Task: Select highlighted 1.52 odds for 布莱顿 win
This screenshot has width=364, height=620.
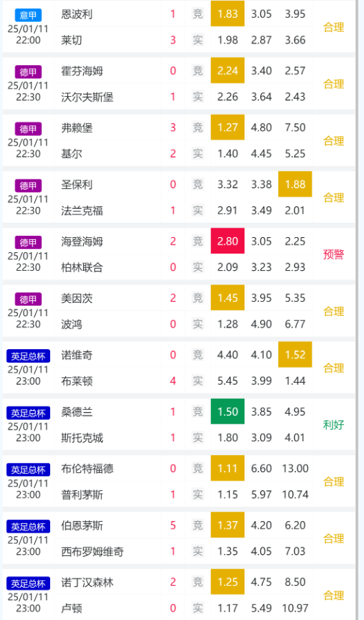Action: pyautogui.click(x=295, y=355)
